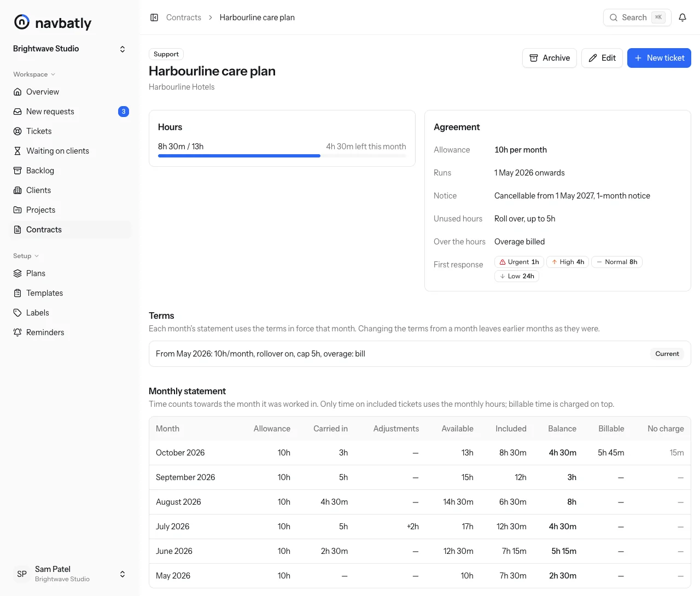Screen dimensions: 700x596
Task: Click the Contracts document icon
Action: (x=17, y=230)
